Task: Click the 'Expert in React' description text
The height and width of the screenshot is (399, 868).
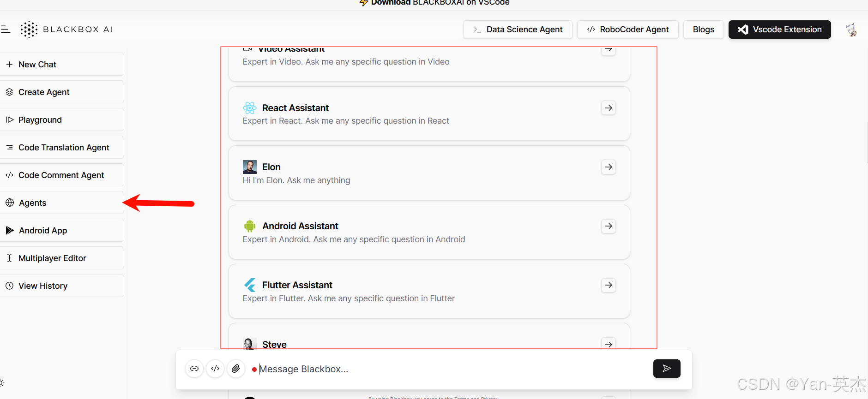Action: tap(346, 121)
